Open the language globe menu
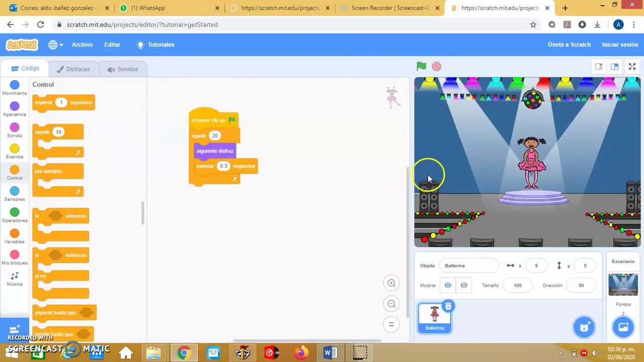644x362 pixels. click(55, 45)
